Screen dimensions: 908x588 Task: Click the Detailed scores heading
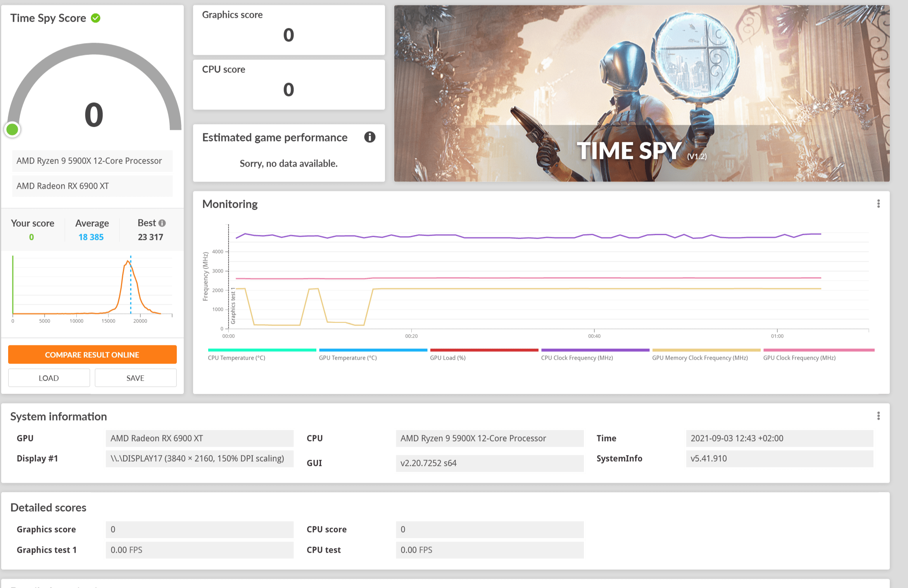[x=48, y=507]
